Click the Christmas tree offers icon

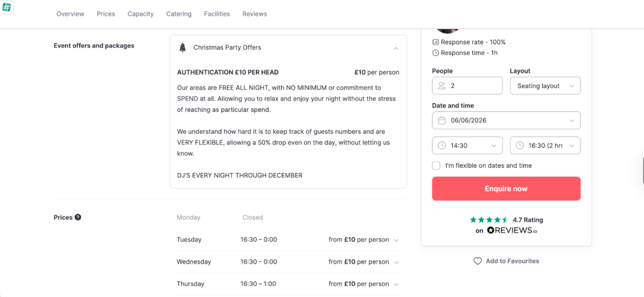click(x=183, y=48)
